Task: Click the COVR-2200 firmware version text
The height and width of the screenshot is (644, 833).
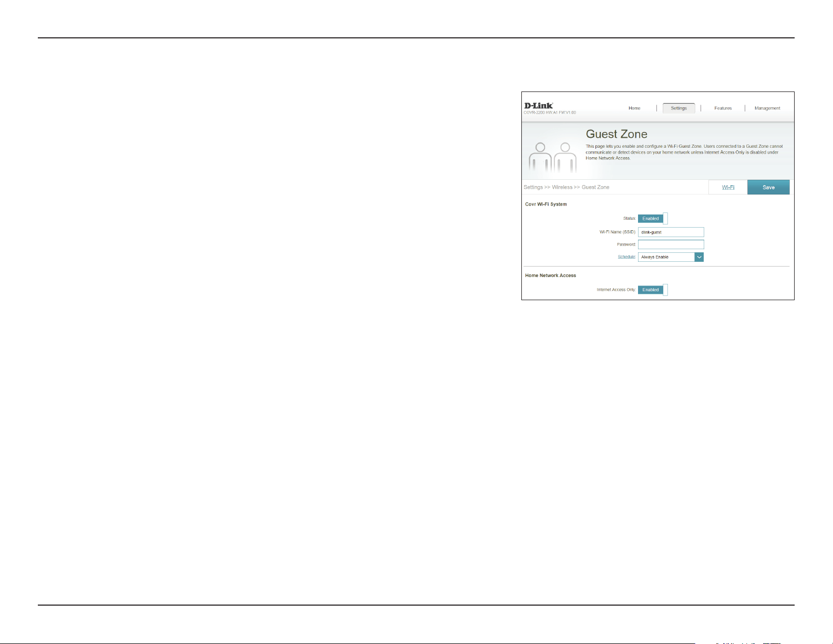Action: point(550,113)
